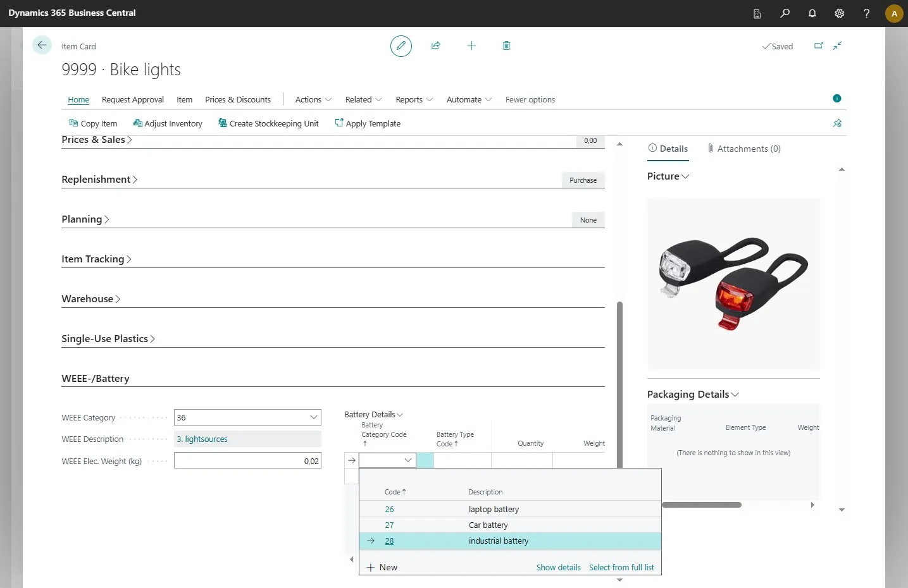Image resolution: width=908 pixels, height=588 pixels.
Task: Pin the action bar
Action: click(x=837, y=123)
